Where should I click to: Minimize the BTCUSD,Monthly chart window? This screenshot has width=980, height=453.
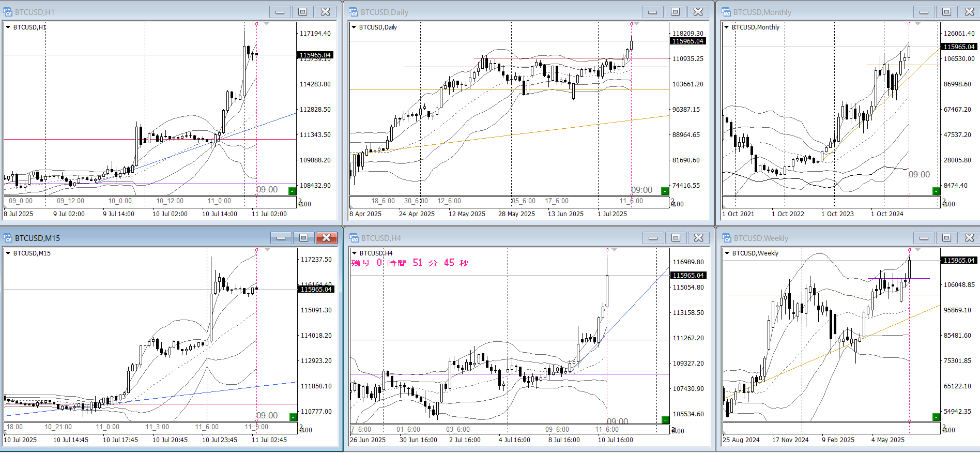click(x=924, y=12)
